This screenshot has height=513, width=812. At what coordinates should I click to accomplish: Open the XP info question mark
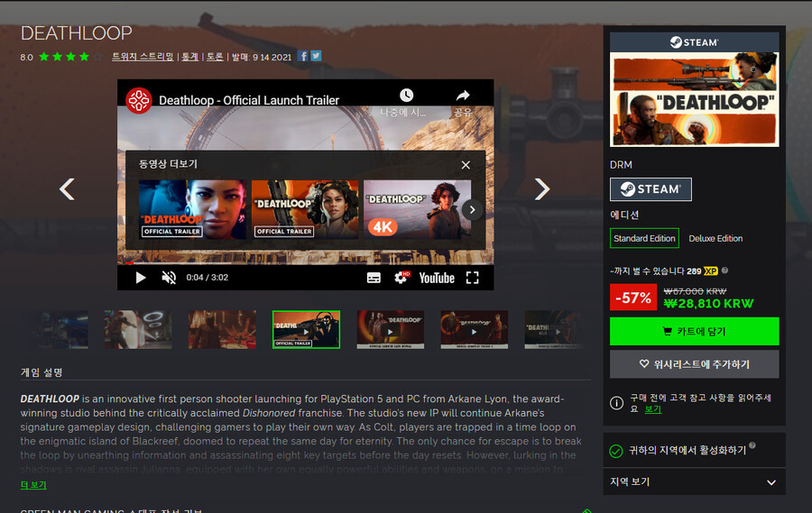click(724, 270)
